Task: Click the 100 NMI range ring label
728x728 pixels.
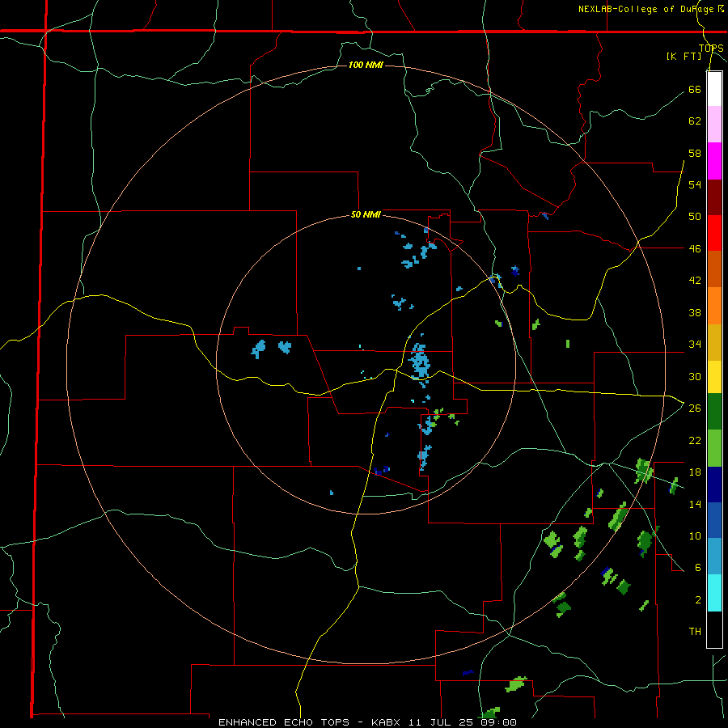Action: [x=366, y=65]
